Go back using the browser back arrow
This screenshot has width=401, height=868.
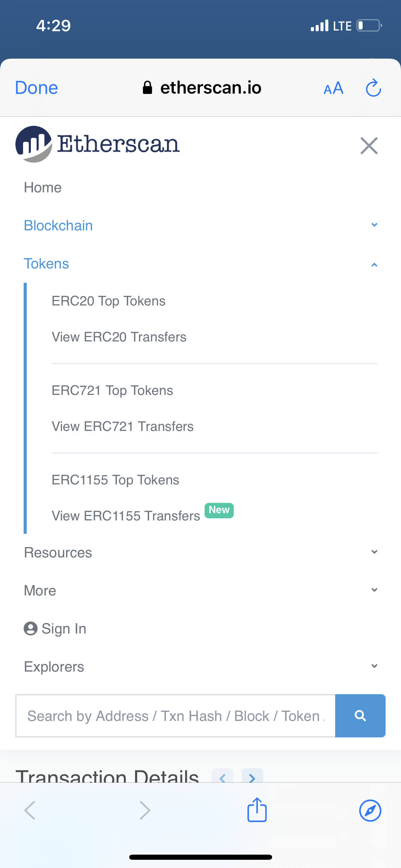click(30, 810)
